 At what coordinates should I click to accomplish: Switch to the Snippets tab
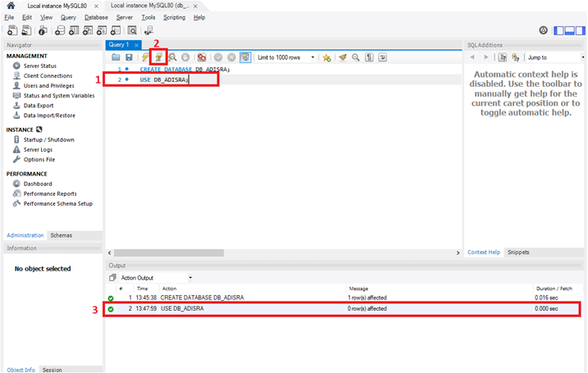tap(518, 252)
